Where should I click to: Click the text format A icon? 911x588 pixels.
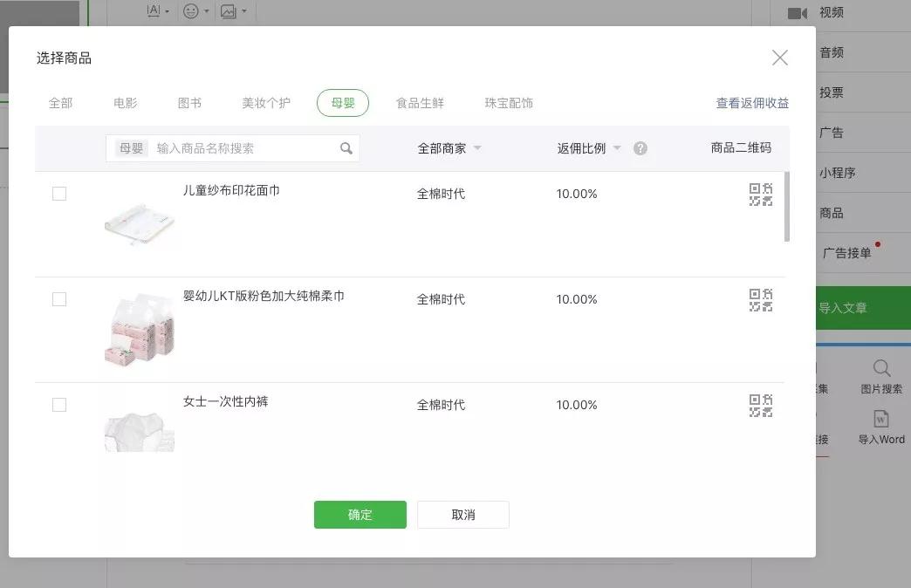pyautogui.click(x=154, y=10)
